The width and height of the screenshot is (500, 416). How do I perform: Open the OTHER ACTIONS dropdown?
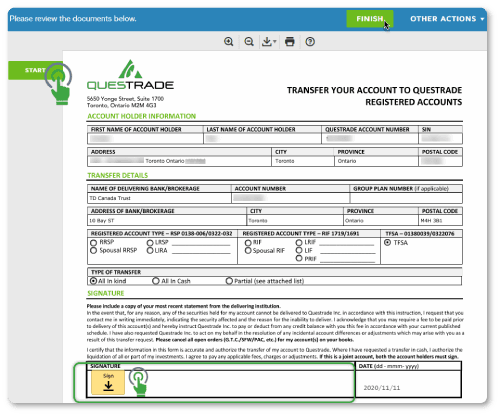pos(447,19)
